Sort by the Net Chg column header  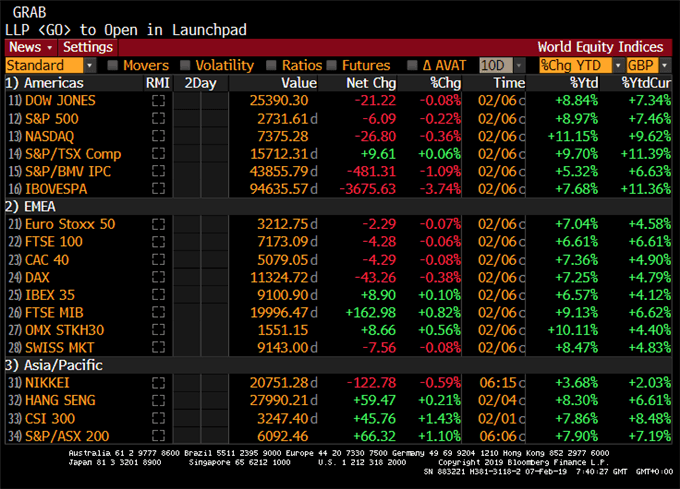371,83
